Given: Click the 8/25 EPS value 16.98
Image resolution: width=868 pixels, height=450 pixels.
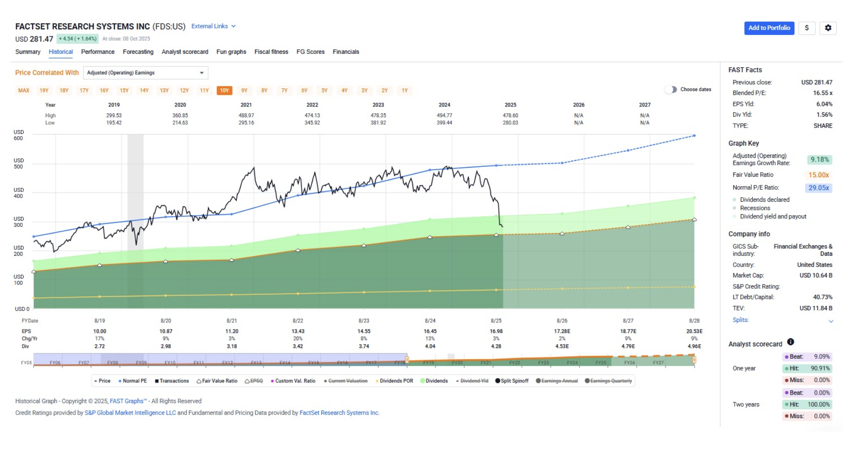Looking at the screenshot, I should point(496,331).
